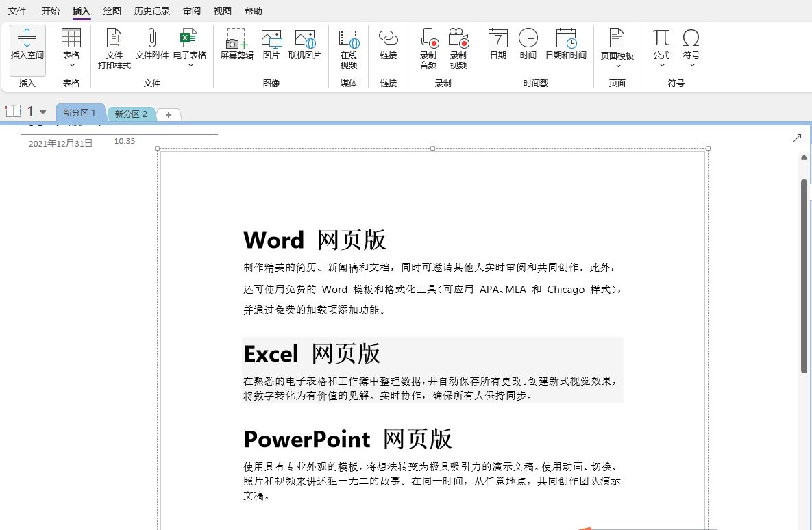Open the notebook 1 dropdown list
Viewport: 812px width, 530px height.
43,112
